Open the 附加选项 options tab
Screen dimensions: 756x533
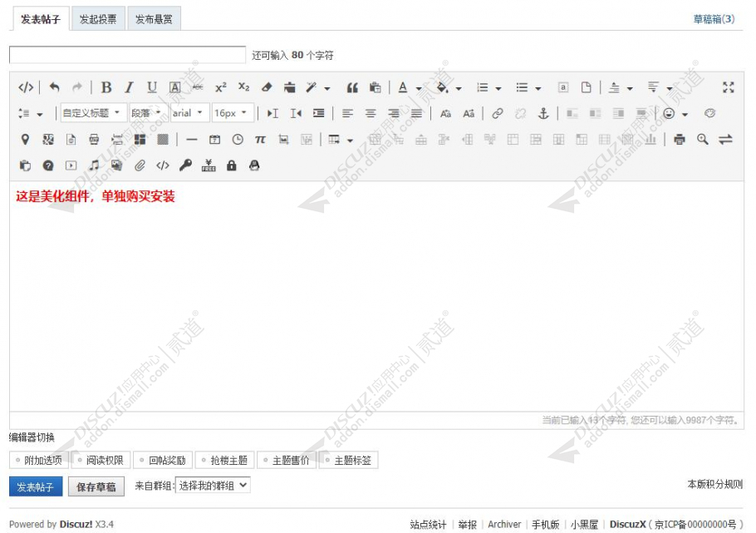point(38,460)
